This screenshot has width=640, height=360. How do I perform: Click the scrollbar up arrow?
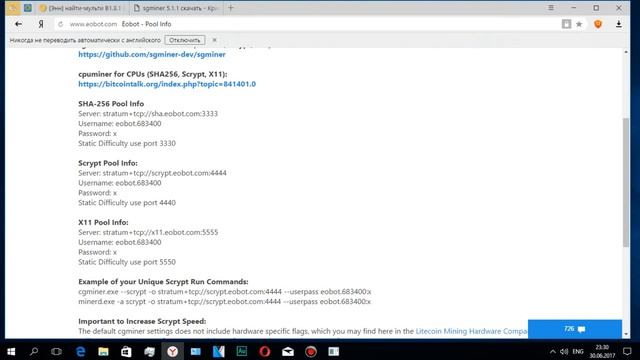[626, 52]
